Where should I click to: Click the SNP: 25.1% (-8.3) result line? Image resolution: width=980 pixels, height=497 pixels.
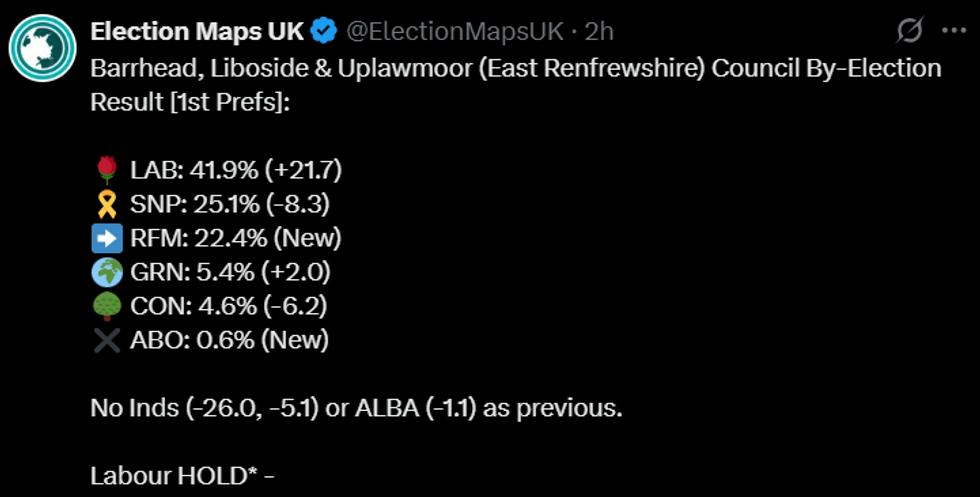tap(230, 205)
